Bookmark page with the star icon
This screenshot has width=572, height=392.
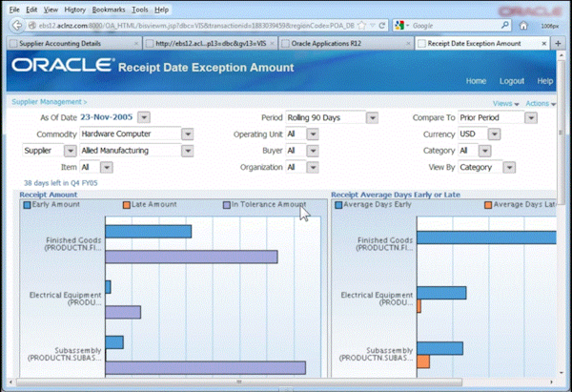[361, 25]
